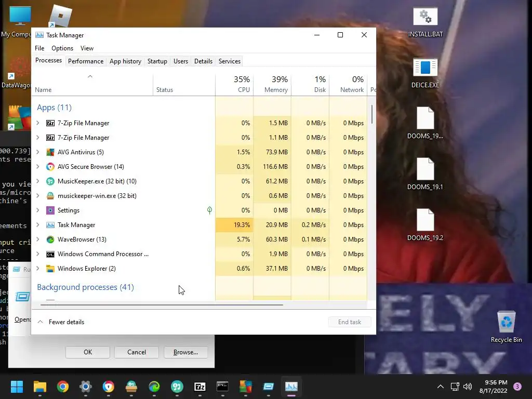Expand the AVG Antivirus (5) process group
532x399 pixels.
(x=38, y=152)
